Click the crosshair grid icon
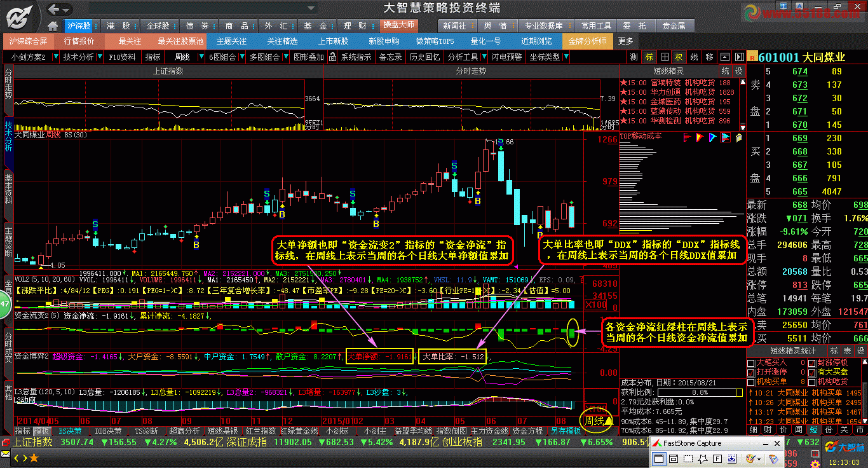Screen dimensions: 868x468 664,57
